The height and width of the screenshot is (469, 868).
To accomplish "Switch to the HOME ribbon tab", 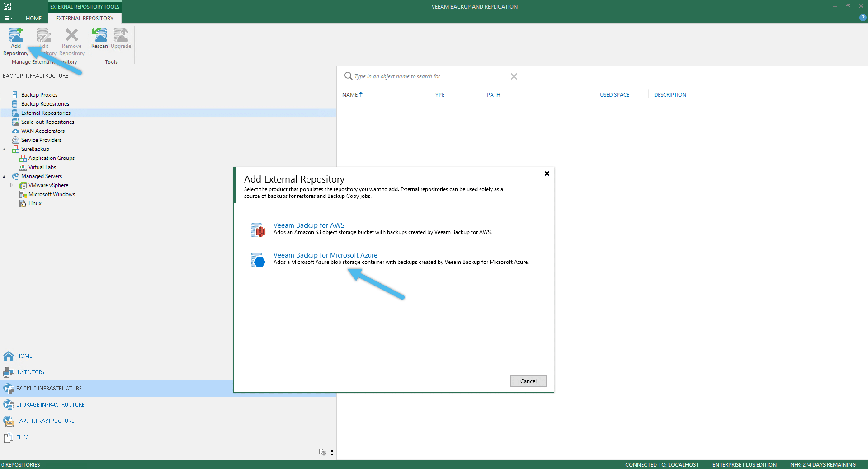I will pyautogui.click(x=33, y=18).
